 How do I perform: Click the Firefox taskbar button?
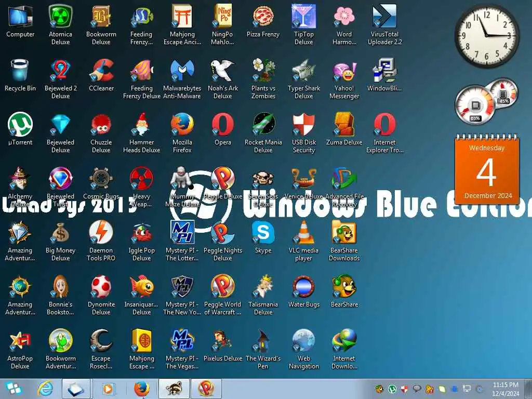(x=141, y=389)
